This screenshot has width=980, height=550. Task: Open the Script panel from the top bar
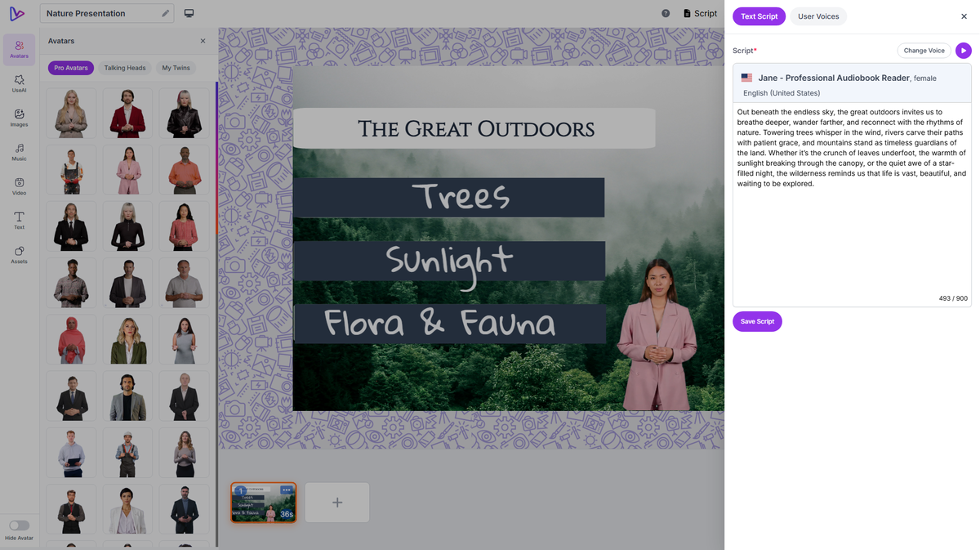[700, 13]
